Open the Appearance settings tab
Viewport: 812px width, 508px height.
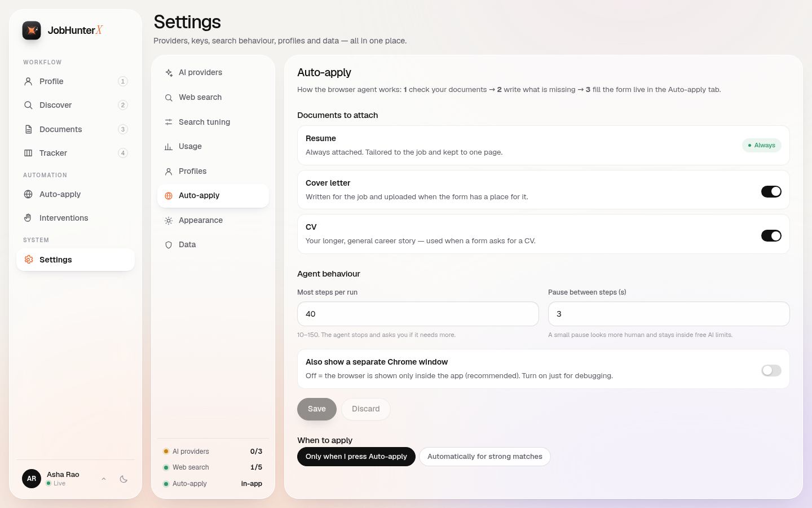coord(213,221)
